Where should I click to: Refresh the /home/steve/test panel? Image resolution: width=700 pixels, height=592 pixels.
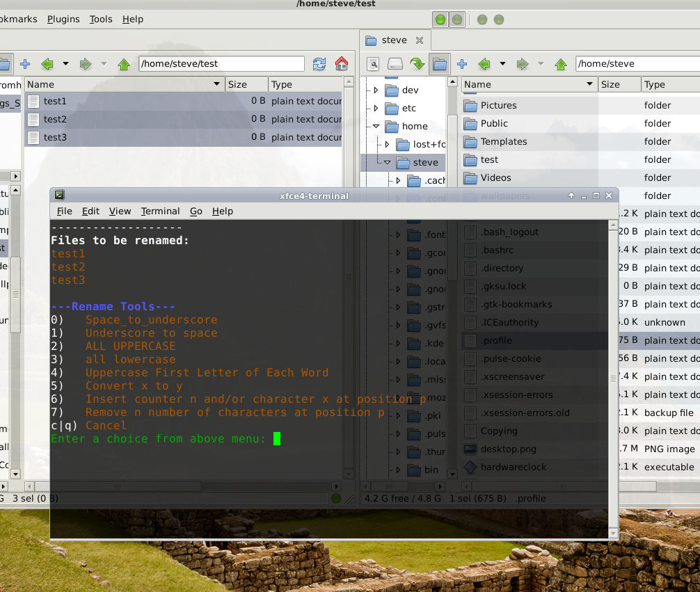click(x=319, y=64)
